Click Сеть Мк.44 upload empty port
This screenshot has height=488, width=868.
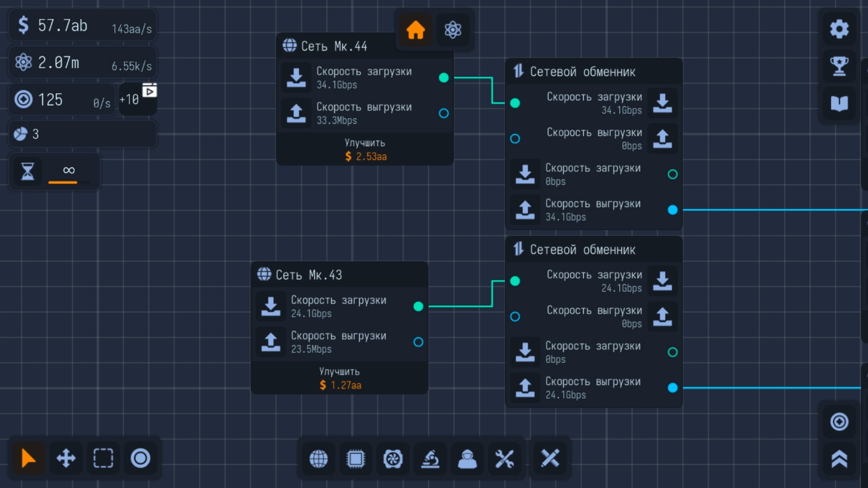pos(444,113)
